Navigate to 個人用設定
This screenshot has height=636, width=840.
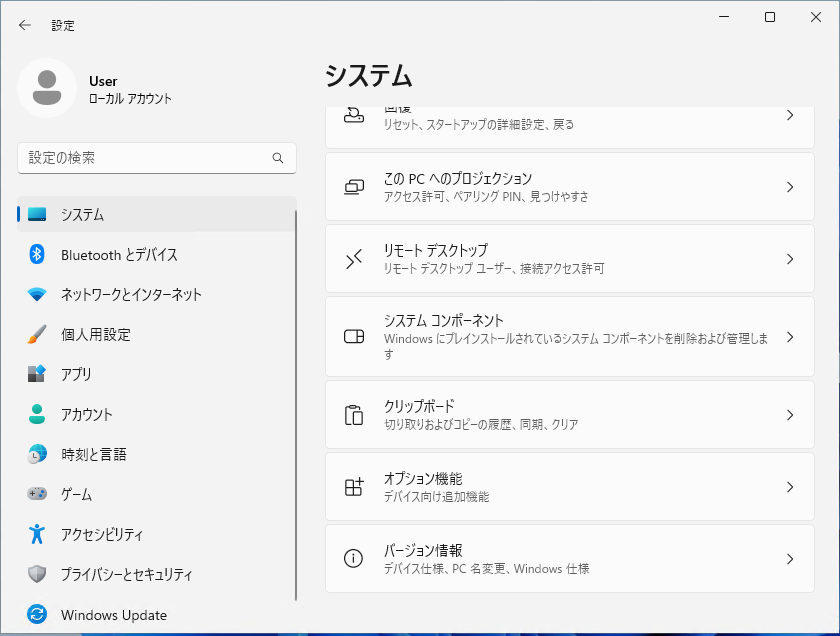pos(156,334)
